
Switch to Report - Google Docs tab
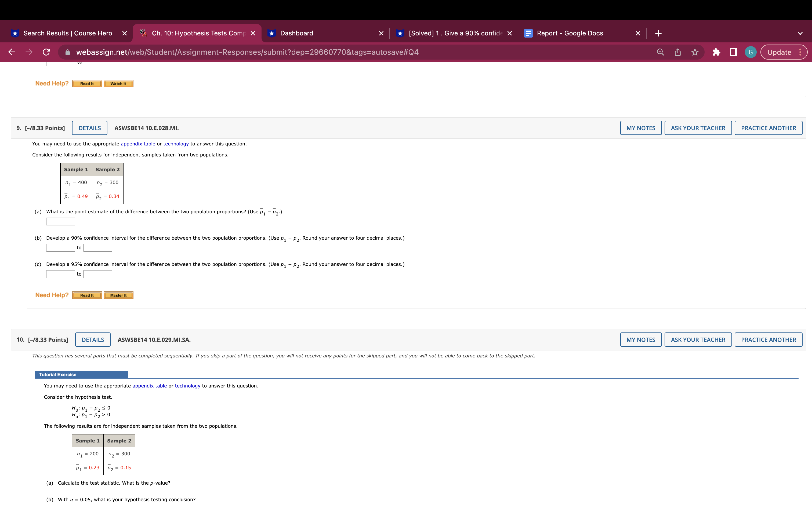[x=570, y=33]
